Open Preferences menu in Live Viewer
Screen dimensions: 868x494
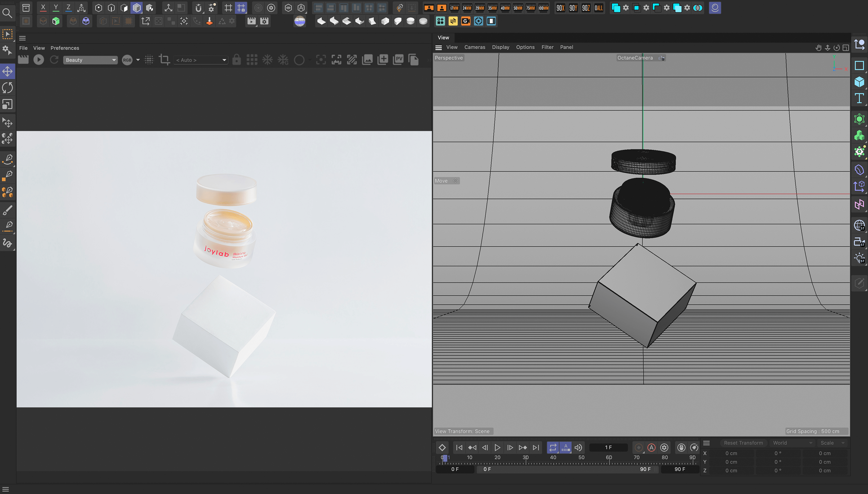coord(64,48)
